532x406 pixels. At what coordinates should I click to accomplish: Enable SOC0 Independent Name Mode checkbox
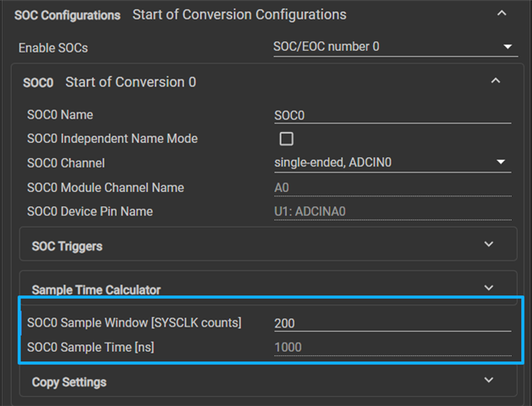(x=287, y=139)
